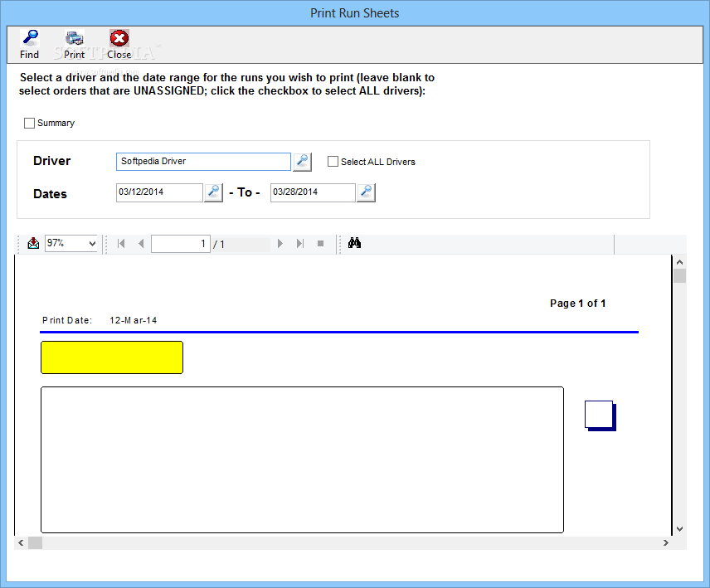Viewport: 710px width, 588px height.
Task: Click the Find toolbar icon
Action: click(x=30, y=44)
